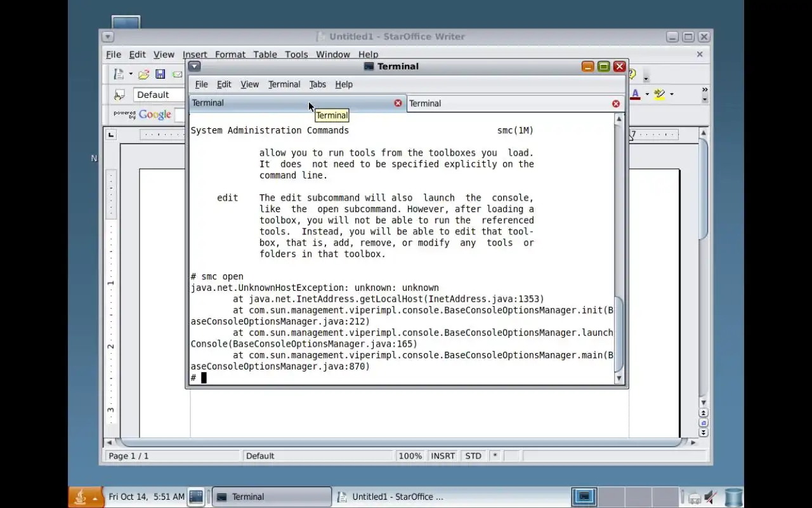Click the tab-stop type box in ruler corner
Screen dimensions: 812x508
click(x=112, y=135)
